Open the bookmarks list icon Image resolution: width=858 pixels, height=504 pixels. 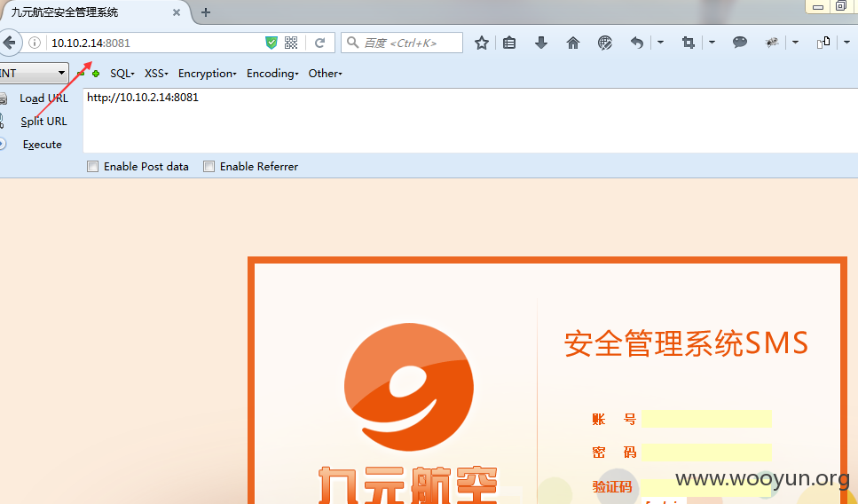(509, 43)
